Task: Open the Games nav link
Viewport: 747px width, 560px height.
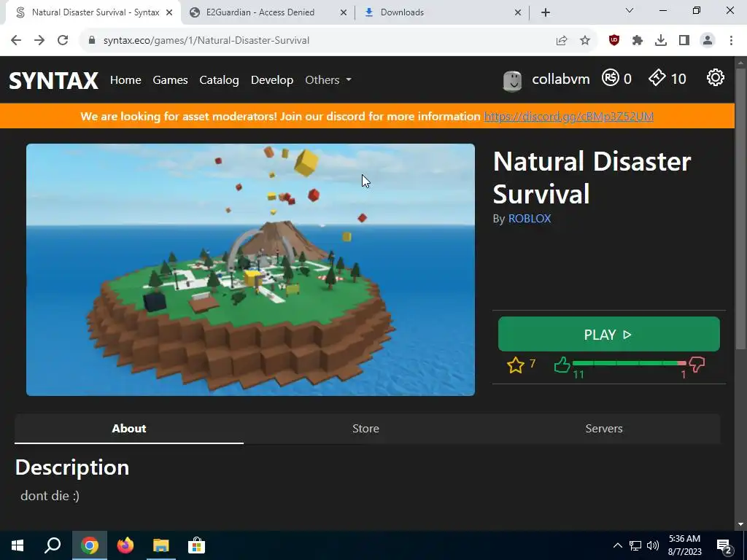Action: [x=170, y=80]
